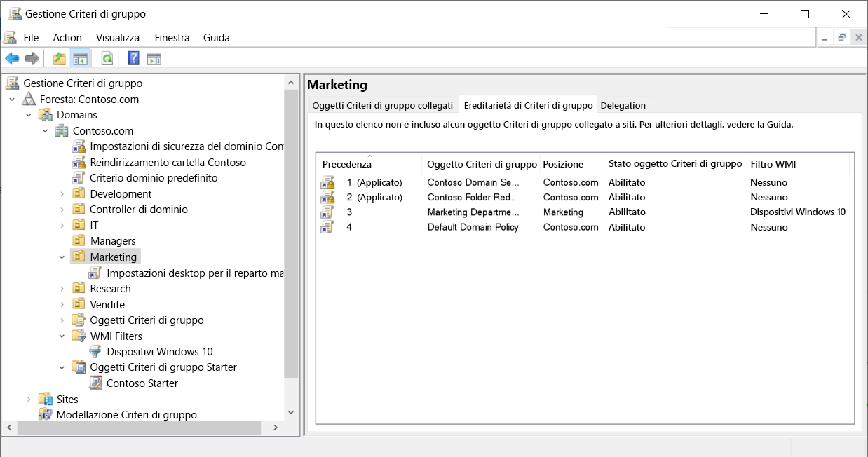Expand the Development organizational unit
This screenshot has width=868, height=457.
tap(60, 193)
